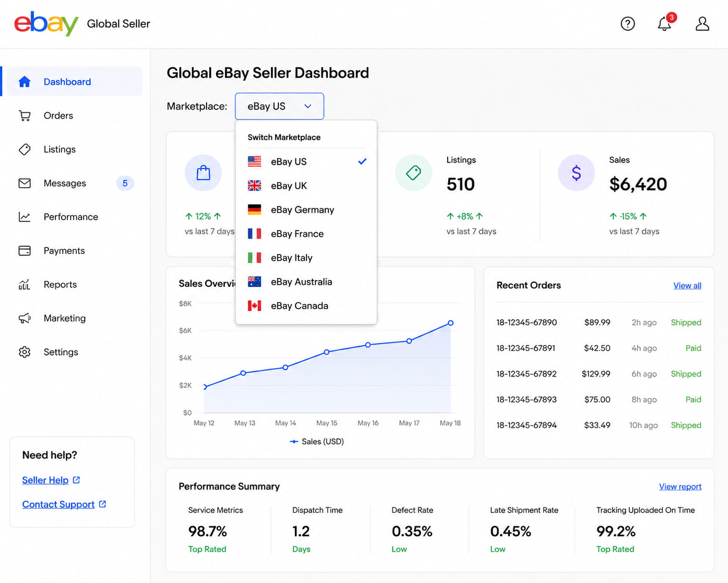Pick eBay Canada in Switch Marketplace menu

(x=306, y=306)
